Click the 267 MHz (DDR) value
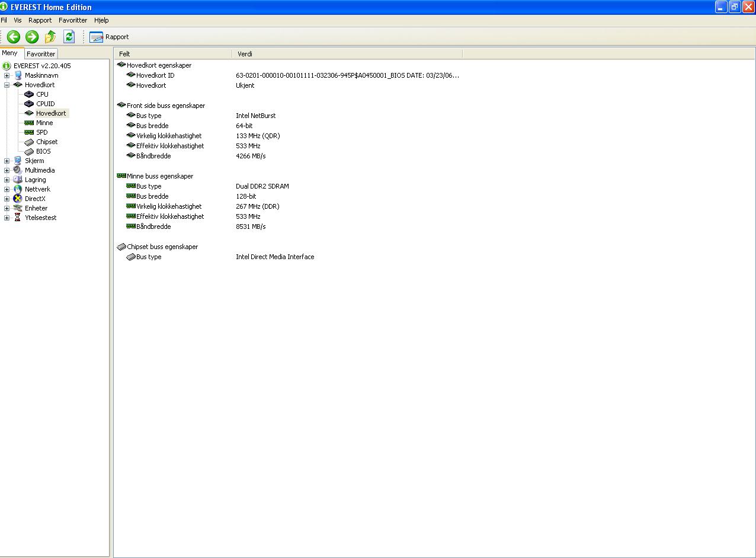The image size is (756, 558). [x=258, y=206]
